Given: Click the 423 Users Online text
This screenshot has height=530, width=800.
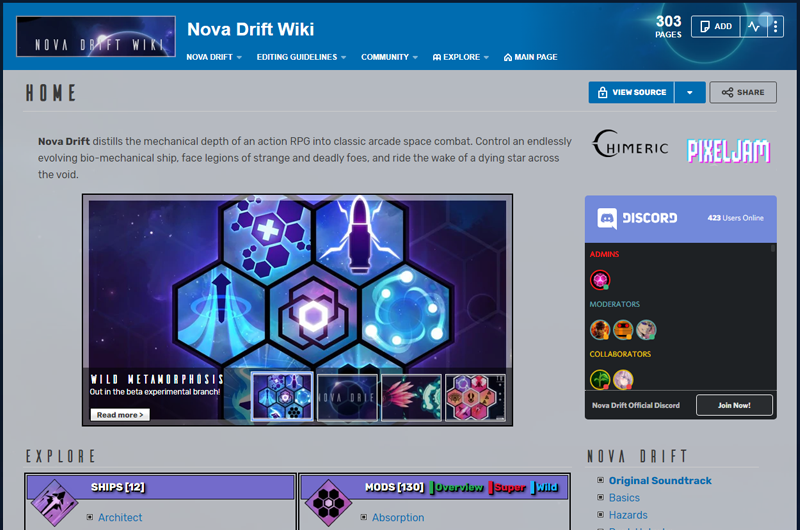Looking at the screenshot, I should pyautogui.click(x=735, y=218).
